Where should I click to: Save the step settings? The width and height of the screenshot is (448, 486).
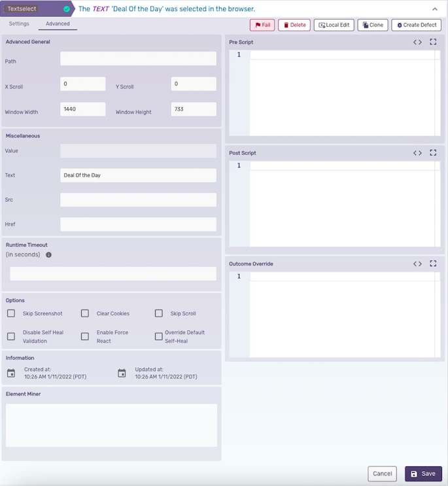pyautogui.click(x=423, y=474)
